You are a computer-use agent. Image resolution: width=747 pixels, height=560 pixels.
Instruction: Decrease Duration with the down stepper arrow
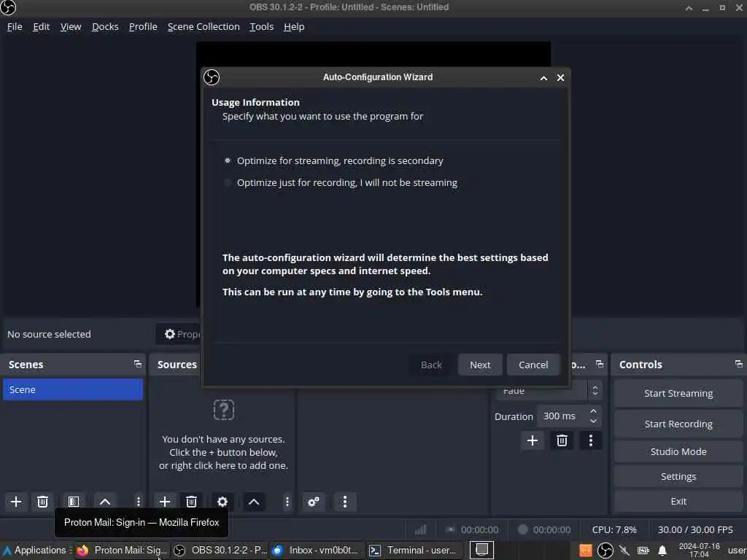click(x=593, y=421)
